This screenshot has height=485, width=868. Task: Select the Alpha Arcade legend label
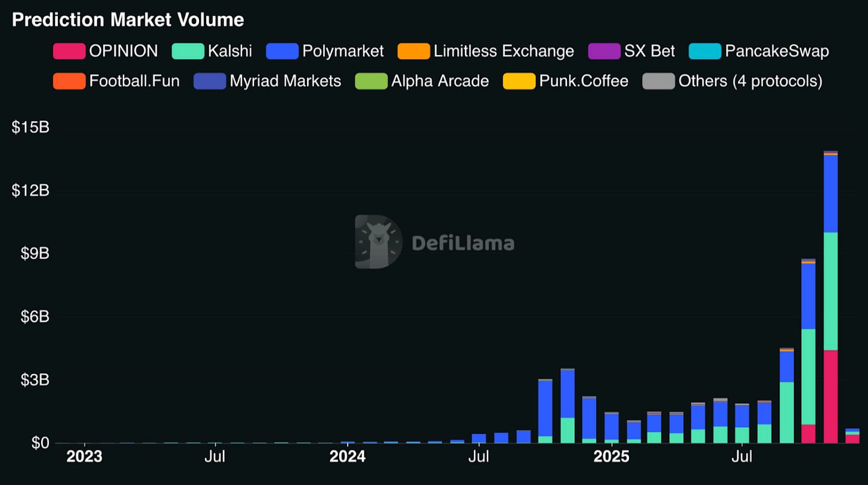pos(440,81)
